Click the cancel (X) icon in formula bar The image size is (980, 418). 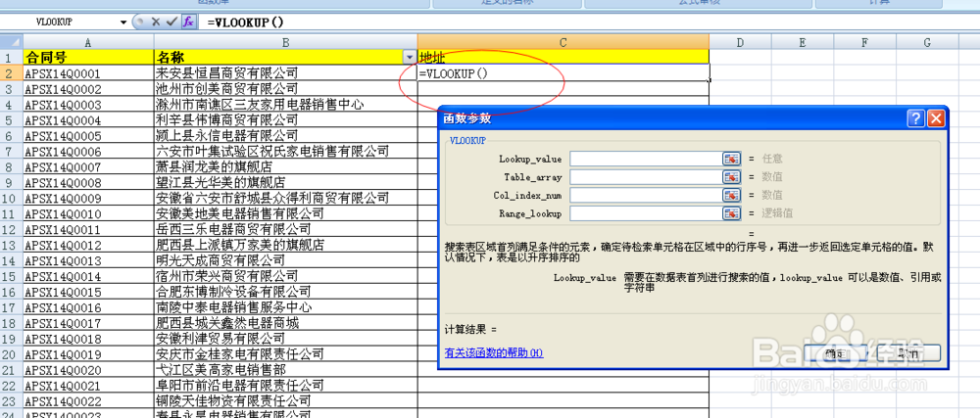pos(156,22)
